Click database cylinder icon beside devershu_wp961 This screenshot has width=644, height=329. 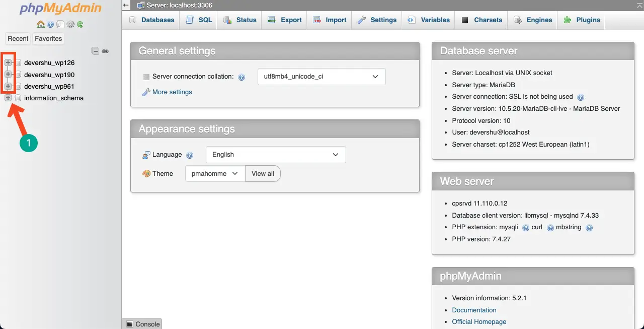click(x=19, y=86)
